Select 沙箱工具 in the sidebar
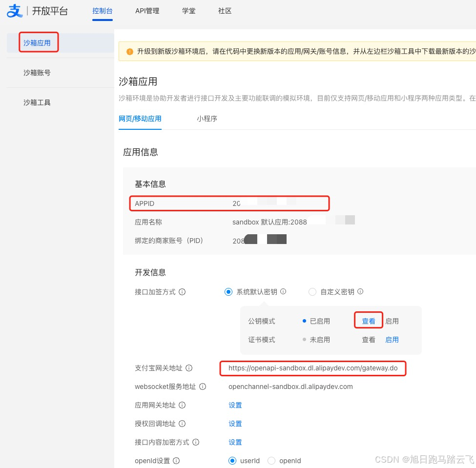 [37, 102]
